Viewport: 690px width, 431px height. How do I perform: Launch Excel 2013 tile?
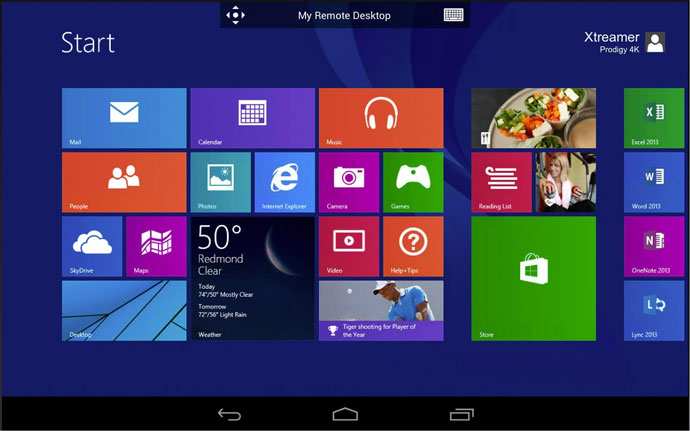pos(654,118)
